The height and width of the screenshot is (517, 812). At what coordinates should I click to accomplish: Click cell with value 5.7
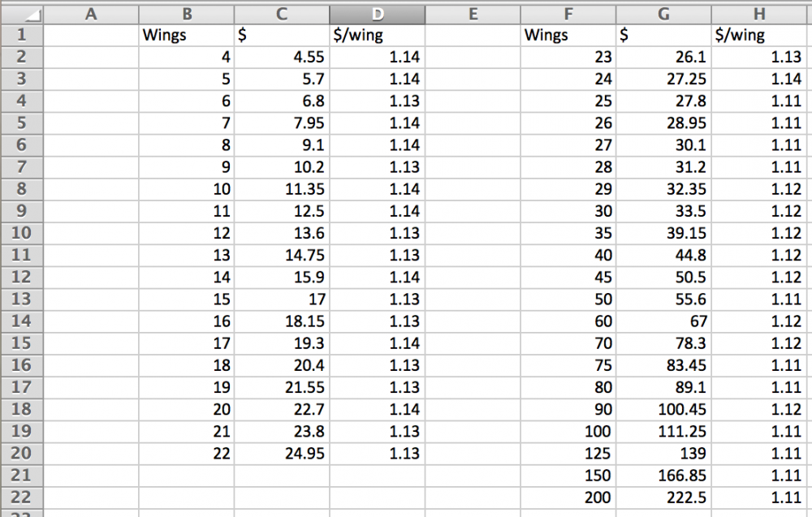point(282,80)
